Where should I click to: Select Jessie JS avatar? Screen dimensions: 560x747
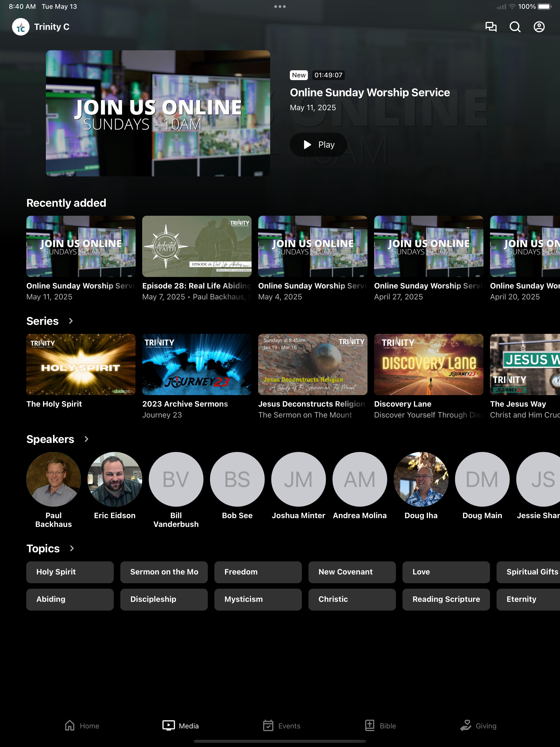click(x=538, y=479)
